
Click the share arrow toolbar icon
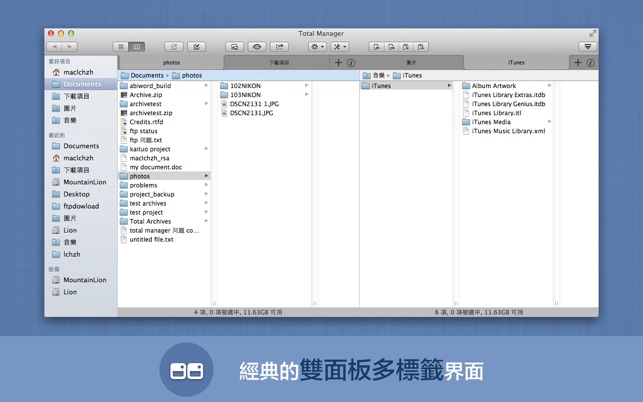click(280, 47)
